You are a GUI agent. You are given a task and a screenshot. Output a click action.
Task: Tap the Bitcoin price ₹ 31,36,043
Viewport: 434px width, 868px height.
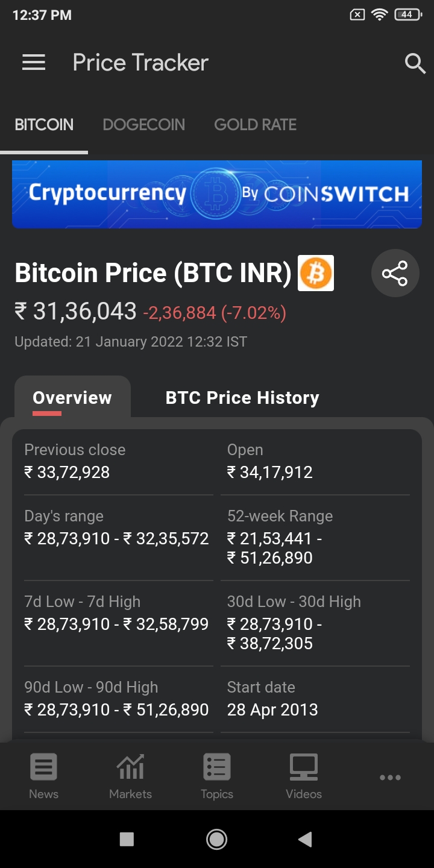pos(76,312)
